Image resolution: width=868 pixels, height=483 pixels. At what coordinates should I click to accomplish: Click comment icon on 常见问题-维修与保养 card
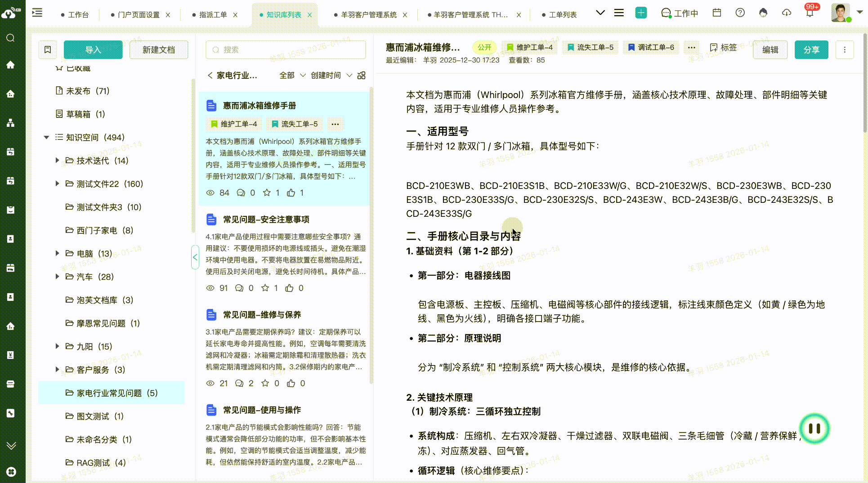[x=239, y=384]
